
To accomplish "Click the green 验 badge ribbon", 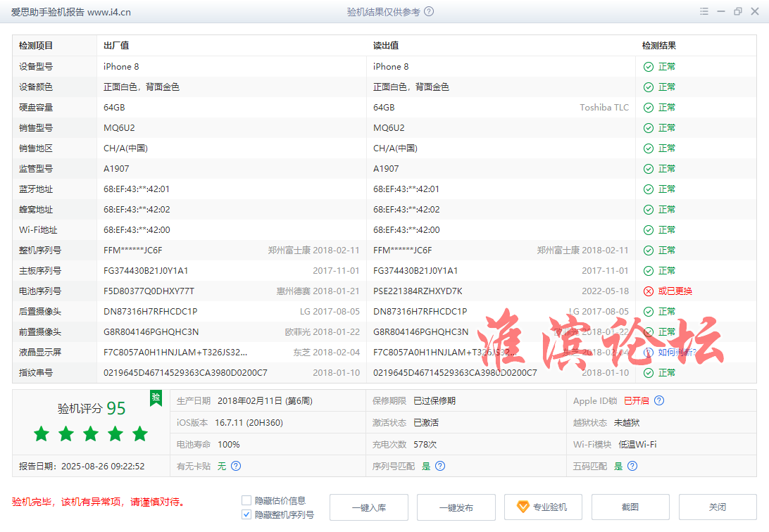I will pos(156,398).
